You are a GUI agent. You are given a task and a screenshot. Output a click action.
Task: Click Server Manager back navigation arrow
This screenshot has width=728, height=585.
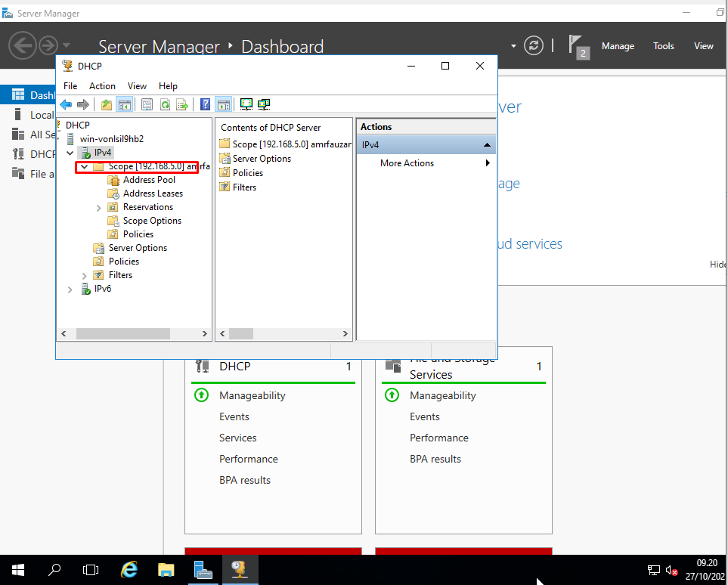pos(22,45)
